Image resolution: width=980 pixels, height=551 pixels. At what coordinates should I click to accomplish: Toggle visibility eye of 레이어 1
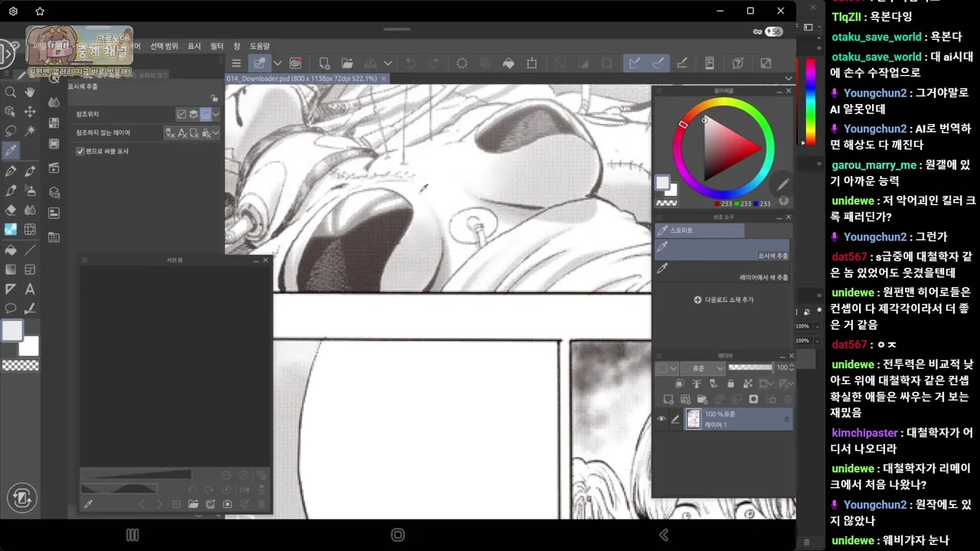click(x=661, y=419)
